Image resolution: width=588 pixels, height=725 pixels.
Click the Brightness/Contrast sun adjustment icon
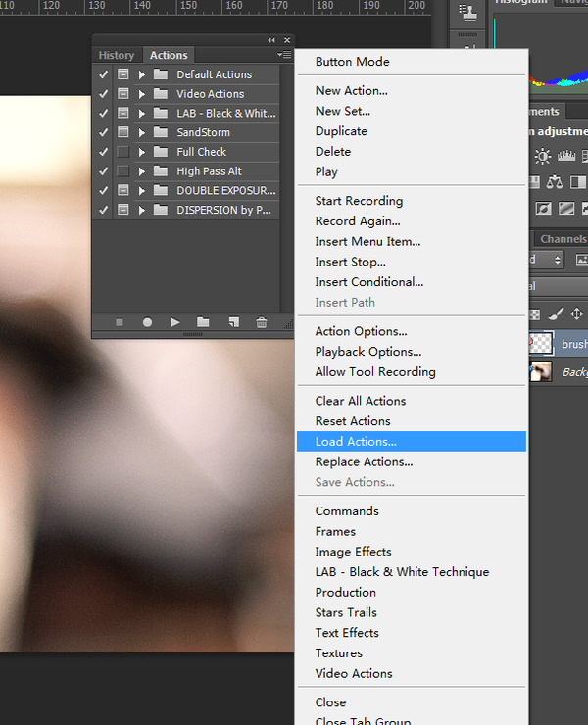click(543, 156)
